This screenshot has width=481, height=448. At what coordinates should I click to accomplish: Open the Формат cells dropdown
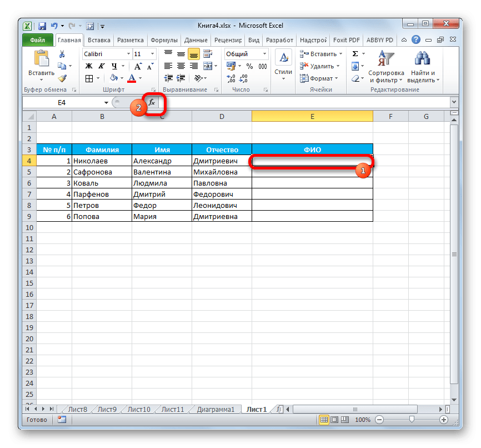pyautogui.click(x=336, y=78)
